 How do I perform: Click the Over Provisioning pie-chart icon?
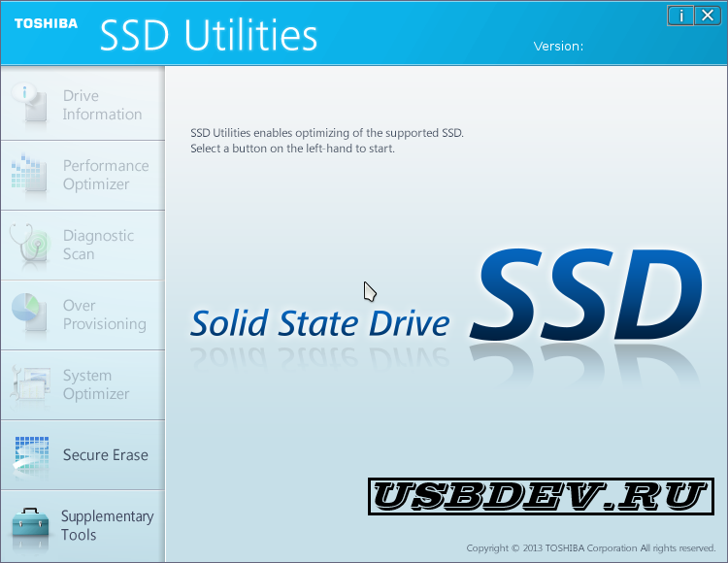point(29,314)
